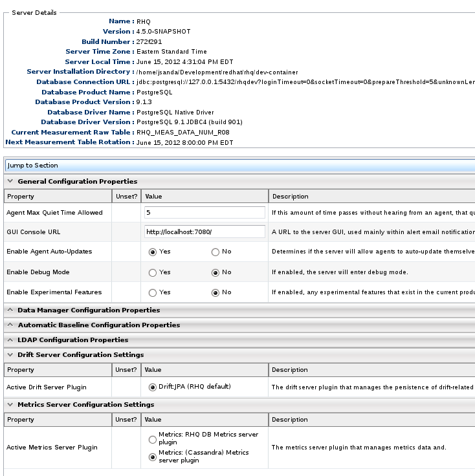The width and height of the screenshot is (475, 476).
Task: Select No for Enable Debug Mode
Action: click(x=215, y=273)
